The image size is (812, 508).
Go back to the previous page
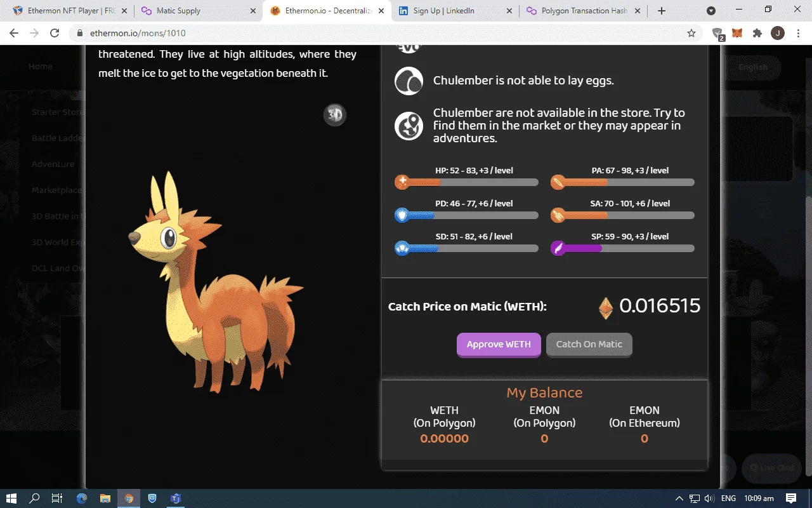click(x=15, y=33)
